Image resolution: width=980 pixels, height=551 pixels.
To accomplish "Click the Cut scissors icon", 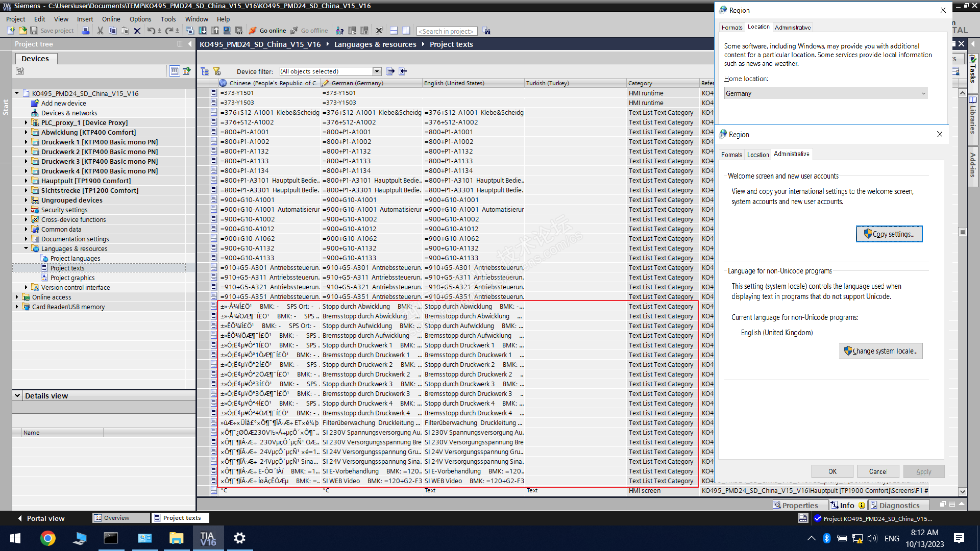I will 100,31.
